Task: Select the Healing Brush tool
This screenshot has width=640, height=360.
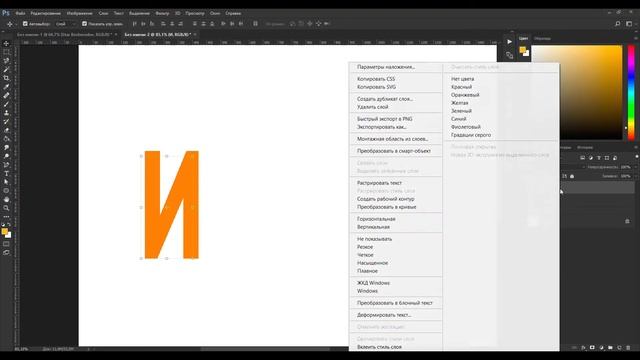Action: pyautogui.click(x=6, y=95)
